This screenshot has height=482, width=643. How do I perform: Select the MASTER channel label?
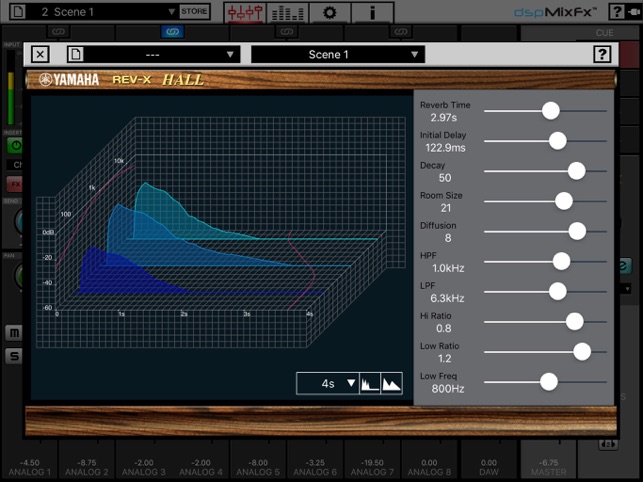point(548,472)
